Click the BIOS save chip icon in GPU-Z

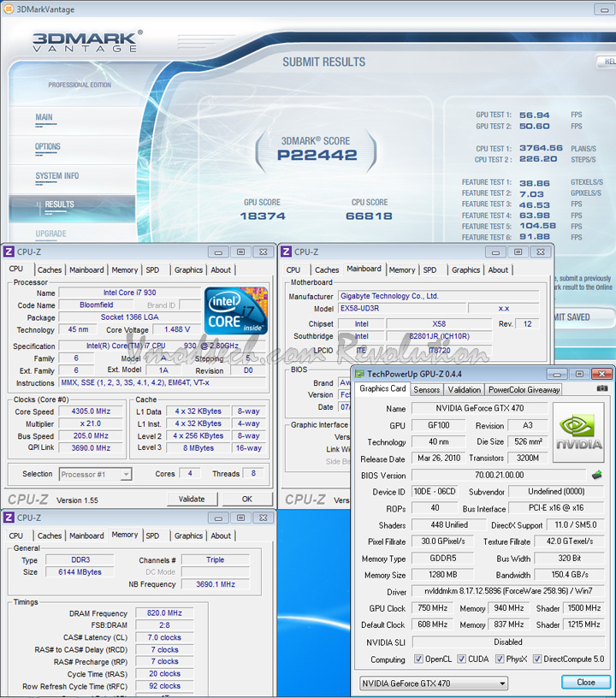point(597,475)
